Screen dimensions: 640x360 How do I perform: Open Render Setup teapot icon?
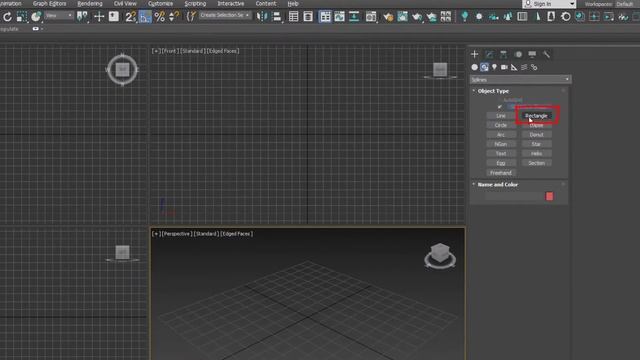pyautogui.click(x=388, y=17)
